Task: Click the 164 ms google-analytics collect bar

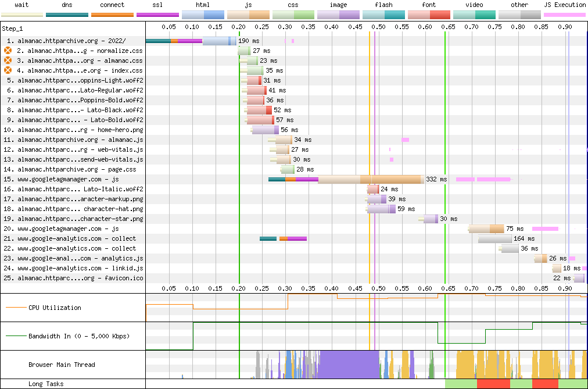Action: [x=494, y=238]
